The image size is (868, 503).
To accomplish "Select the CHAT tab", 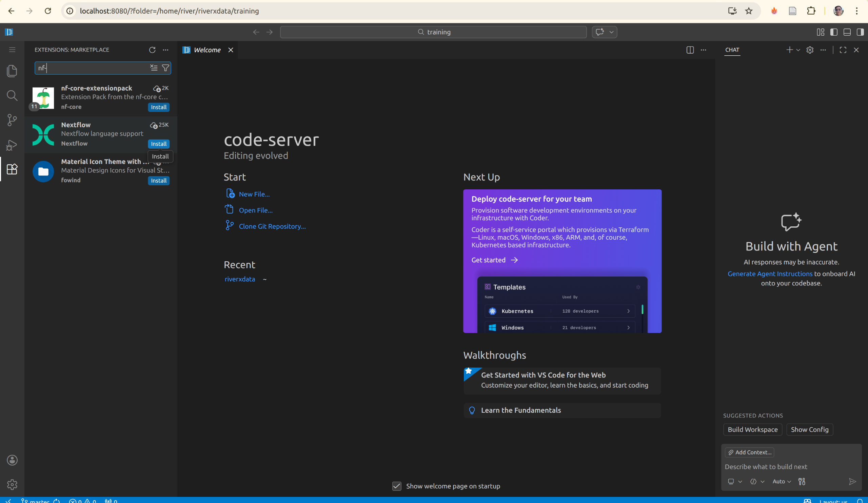I will click(x=732, y=50).
